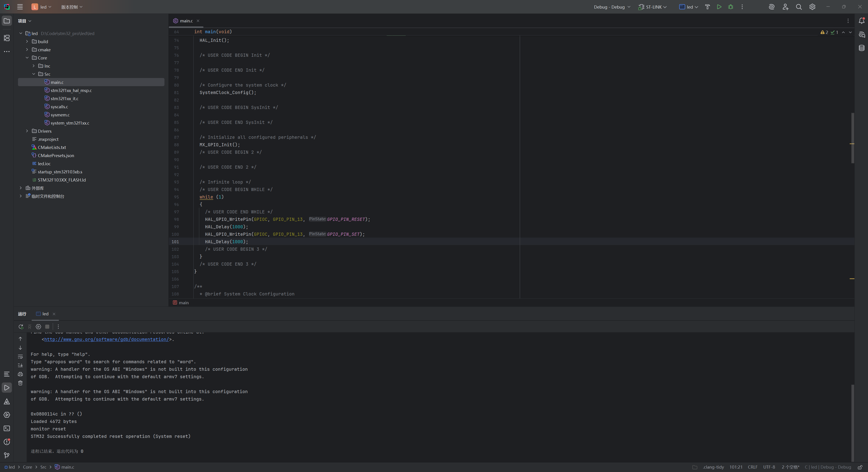Image resolution: width=868 pixels, height=472 pixels.
Task: Open Structure tool window icon
Action: (x=7, y=38)
